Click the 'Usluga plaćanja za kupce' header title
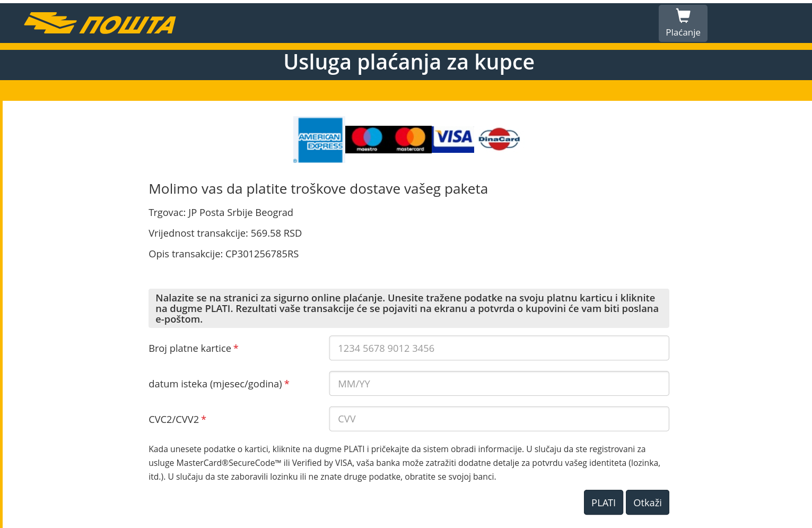 [x=409, y=62]
